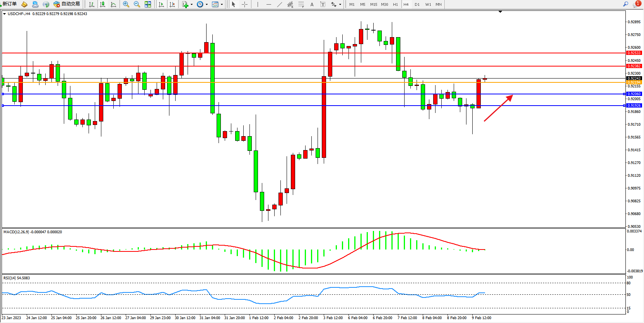
Task: Select the text label tool
Action: pyautogui.click(x=323, y=4)
